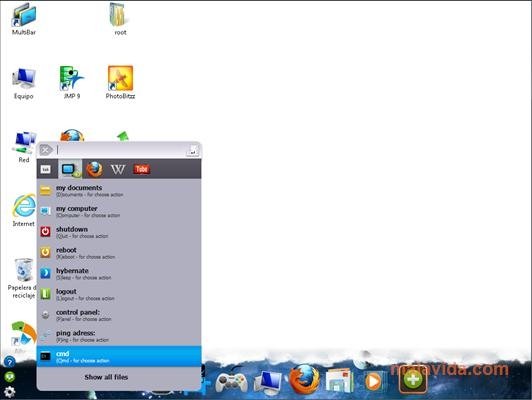532x400 pixels.
Task: Open Internet Explorer desktop icon
Action: tap(23, 210)
